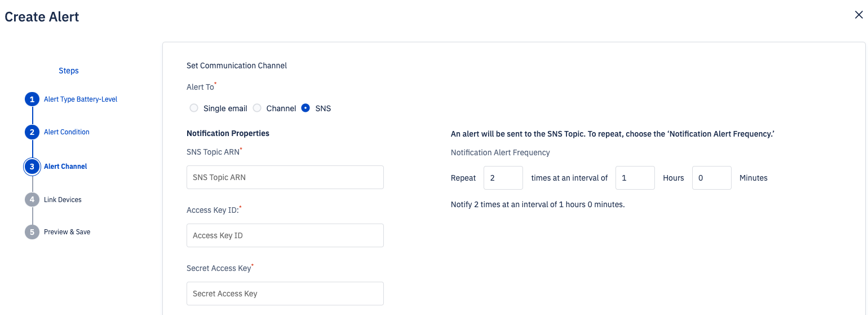Click the Repeat times number field

(503, 178)
